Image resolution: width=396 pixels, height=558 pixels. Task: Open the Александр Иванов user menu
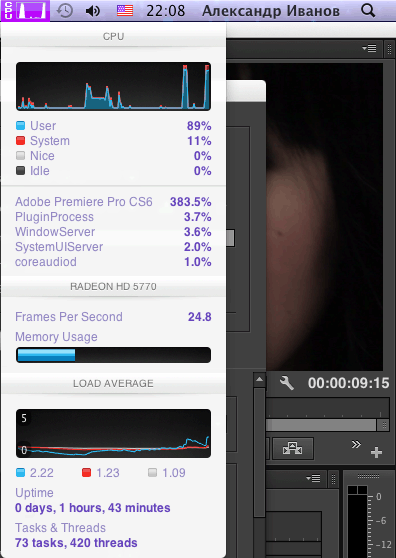(x=271, y=11)
